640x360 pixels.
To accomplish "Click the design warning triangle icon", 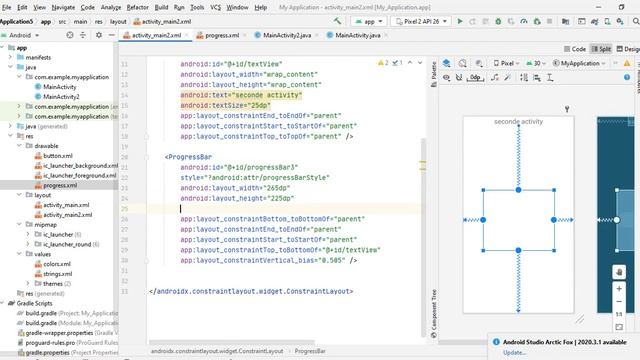I will coord(627,63).
